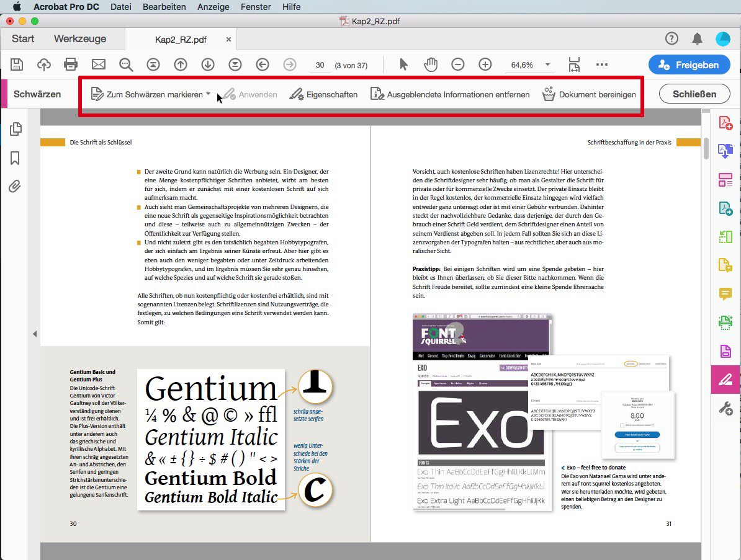Click the print icon in toolbar

pyautogui.click(x=71, y=64)
